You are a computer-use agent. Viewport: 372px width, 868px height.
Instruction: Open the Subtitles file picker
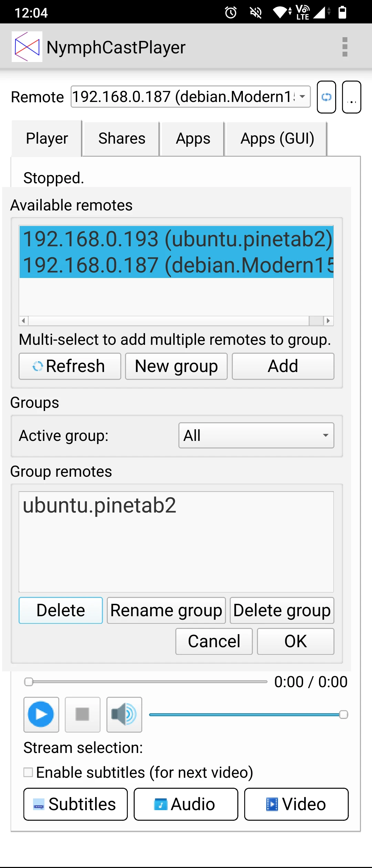[75, 804]
